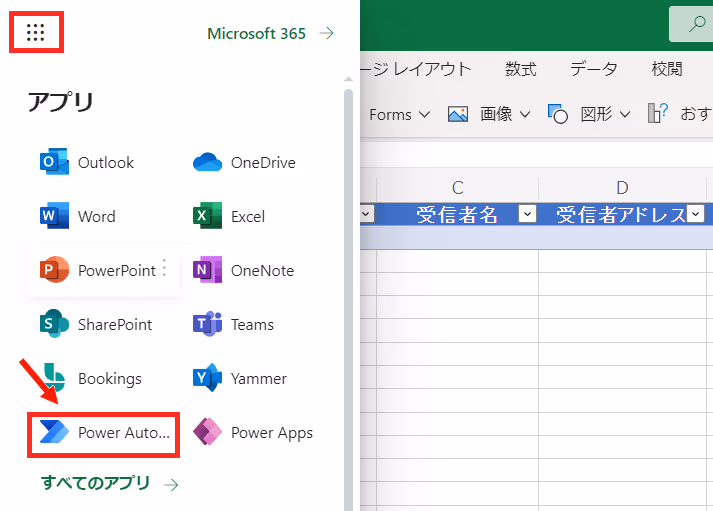Select the 受信者アドレス header cell
This screenshot has height=511, width=713.
[622, 214]
